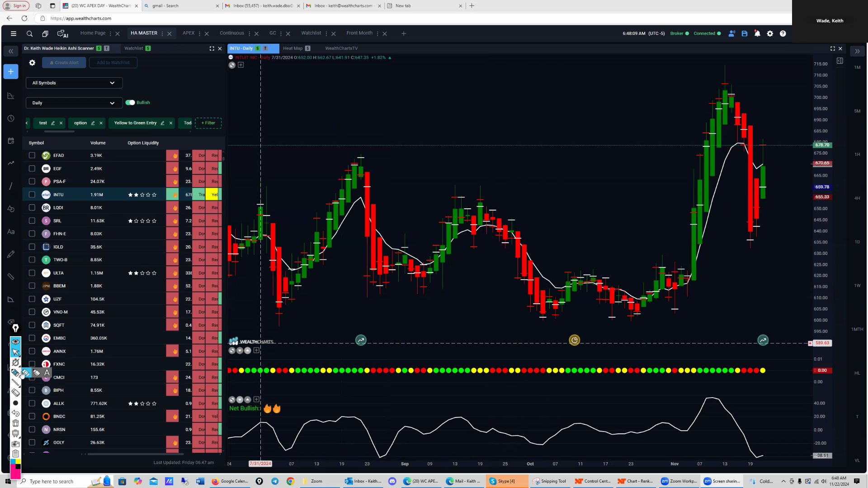The width and height of the screenshot is (868, 488).
Task: Select the text Aa tool
Action: click(11, 232)
